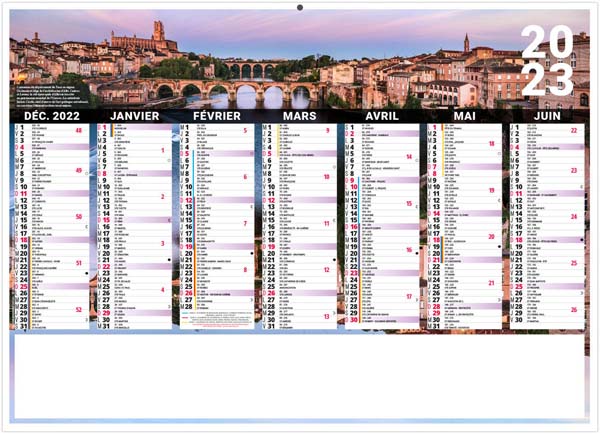Click red day 25 in December 2022
600x434 pixels.
coord(24,287)
